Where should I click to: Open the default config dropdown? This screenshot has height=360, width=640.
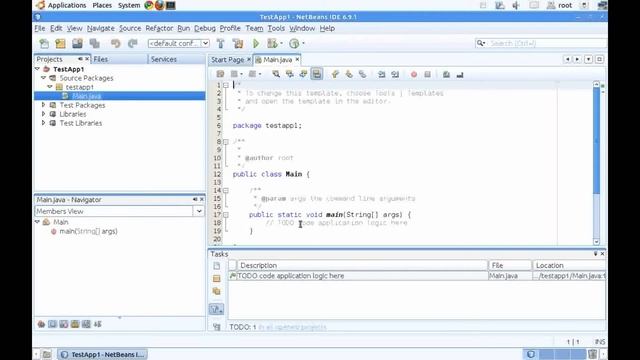tap(179, 43)
